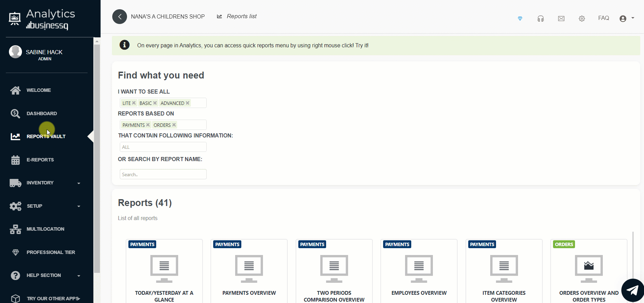The width and height of the screenshot is (644, 303).
Task: Go to Dashboard in sidebar
Action: [x=42, y=113]
